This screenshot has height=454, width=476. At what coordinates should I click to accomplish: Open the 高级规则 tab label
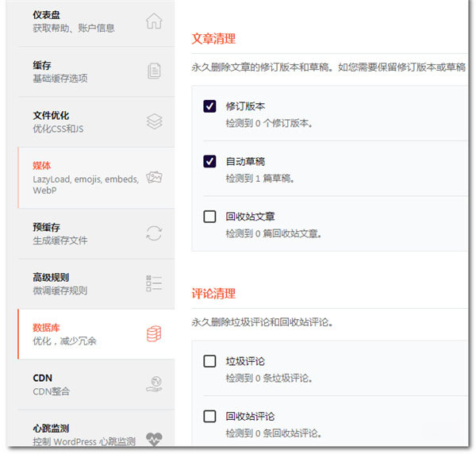[x=52, y=277]
